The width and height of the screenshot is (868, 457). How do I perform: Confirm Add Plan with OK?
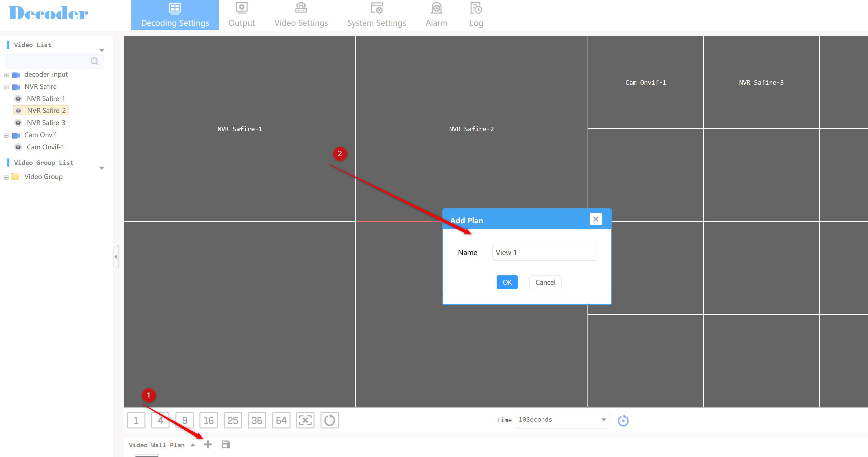(x=507, y=282)
